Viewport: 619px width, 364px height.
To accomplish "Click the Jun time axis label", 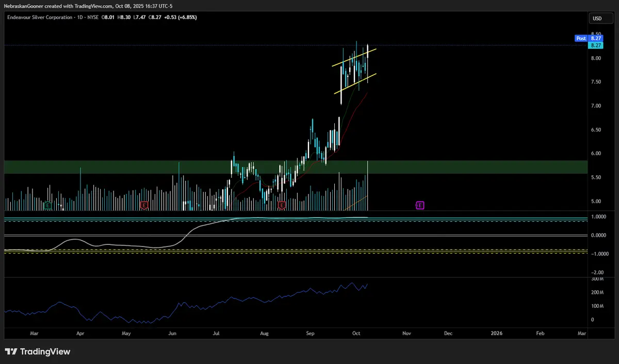I will pos(172,334).
